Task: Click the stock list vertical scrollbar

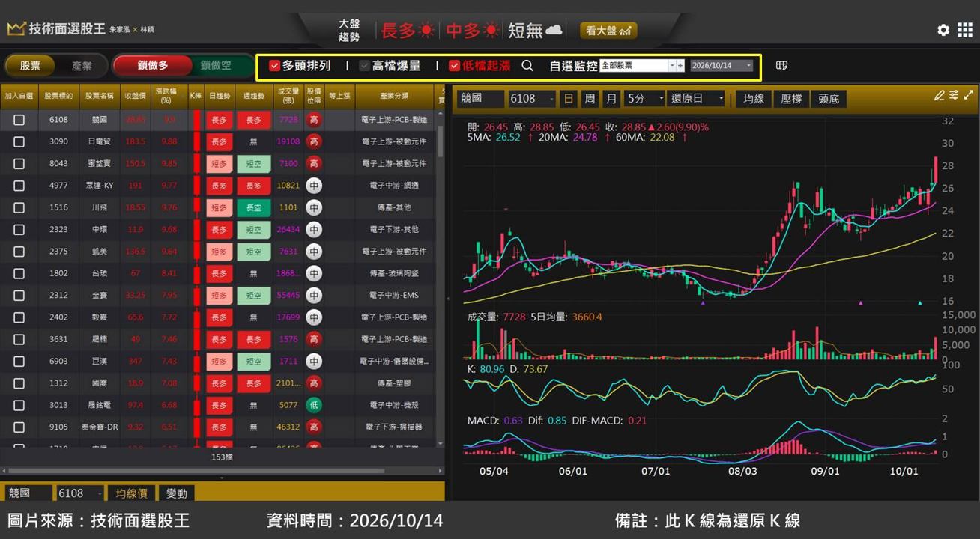Action: [441, 140]
